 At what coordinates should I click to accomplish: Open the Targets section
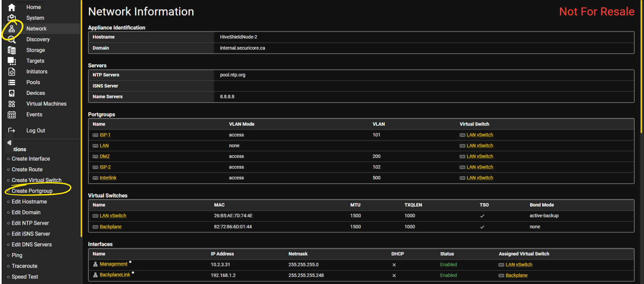coord(35,61)
